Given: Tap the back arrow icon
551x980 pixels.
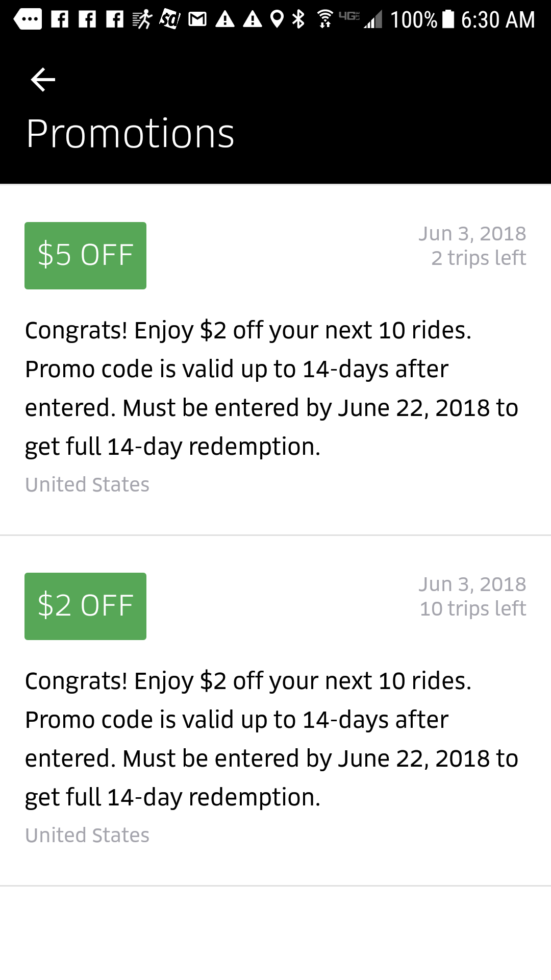Looking at the screenshot, I should coord(43,80).
